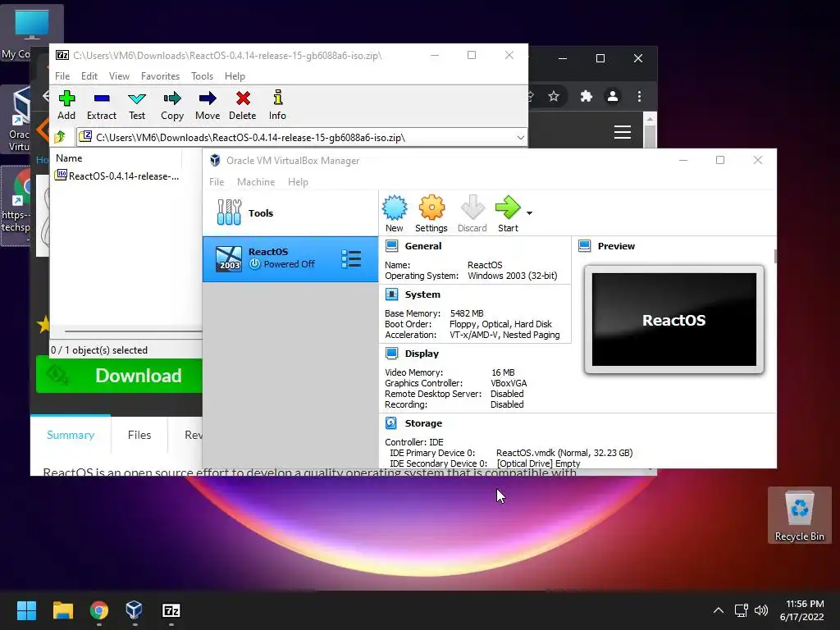Image resolution: width=840 pixels, height=630 pixels.
Task: Switch to Summary tab on the webpage
Action: (71, 435)
